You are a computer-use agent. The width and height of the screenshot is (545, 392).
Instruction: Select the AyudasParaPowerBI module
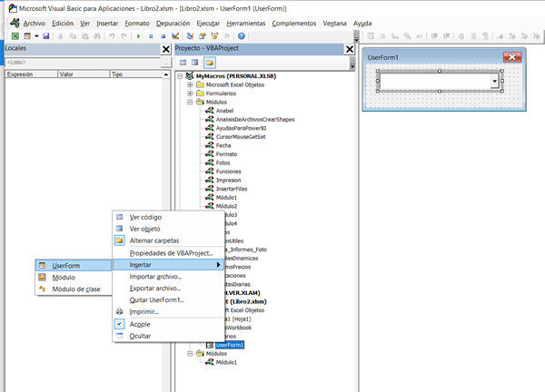(240, 129)
